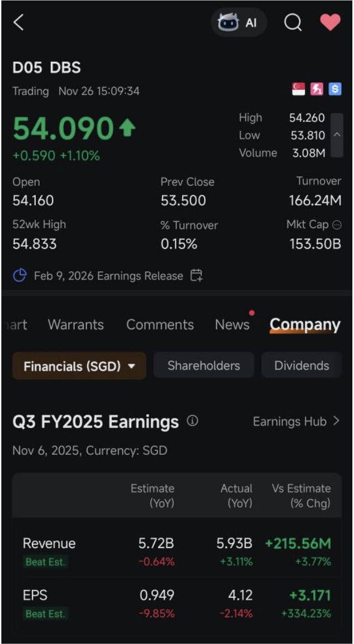Open the AI assistant

tap(238, 22)
